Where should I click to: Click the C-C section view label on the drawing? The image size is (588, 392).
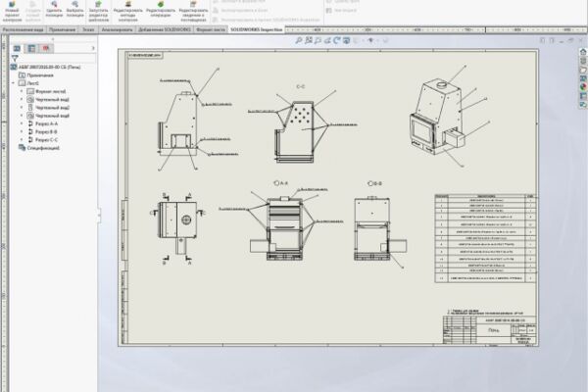[301, 86]
